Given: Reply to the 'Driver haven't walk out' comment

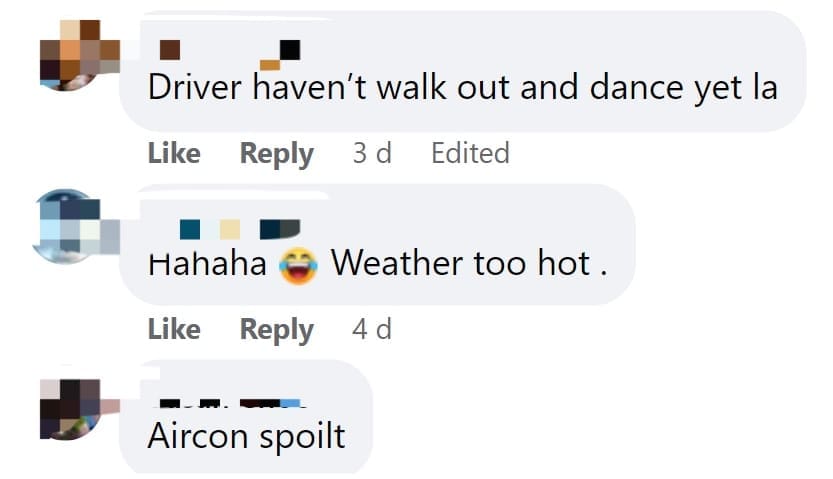Looking at the screenshot, I should tap(277, 154).
